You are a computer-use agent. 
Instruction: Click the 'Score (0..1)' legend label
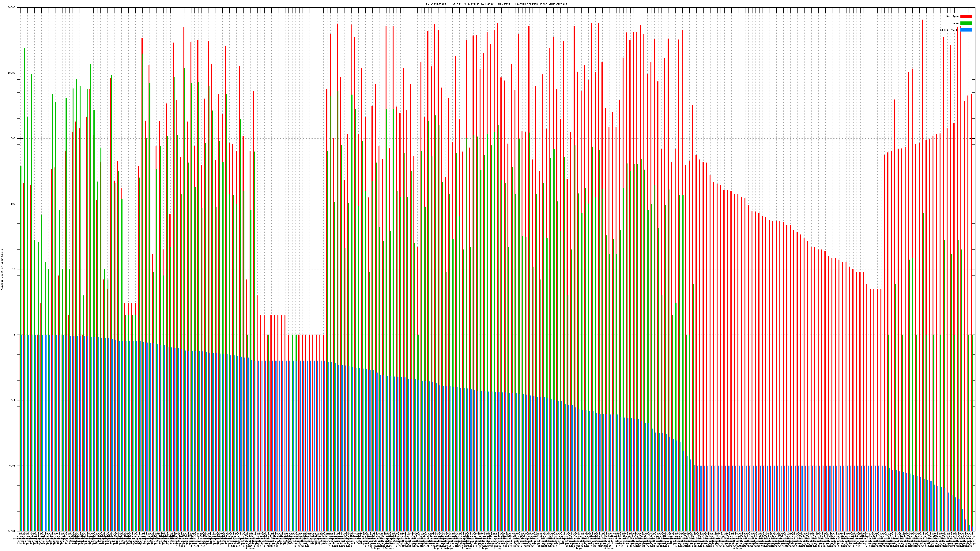949,30
